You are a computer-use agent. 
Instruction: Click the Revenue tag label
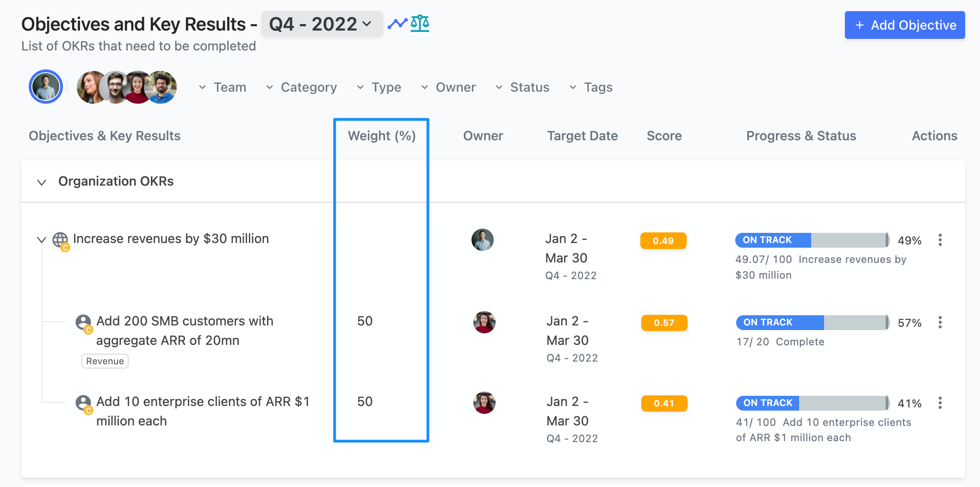[105, 361]
